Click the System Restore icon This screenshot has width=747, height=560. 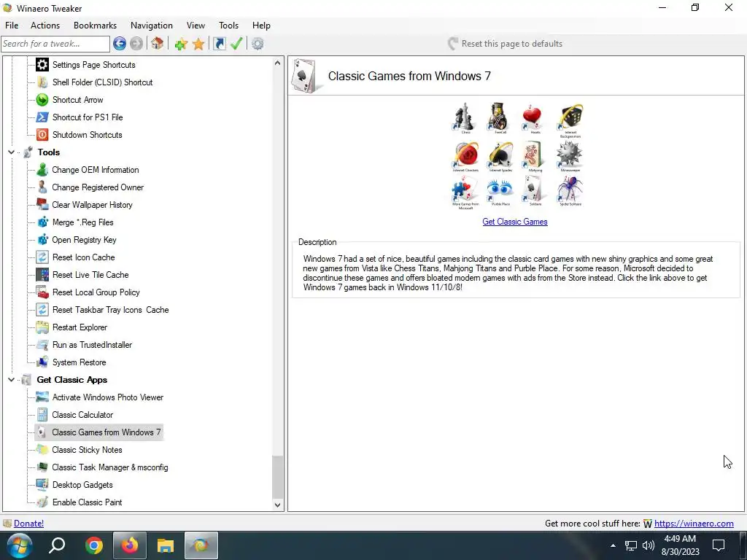coord(42,362)
